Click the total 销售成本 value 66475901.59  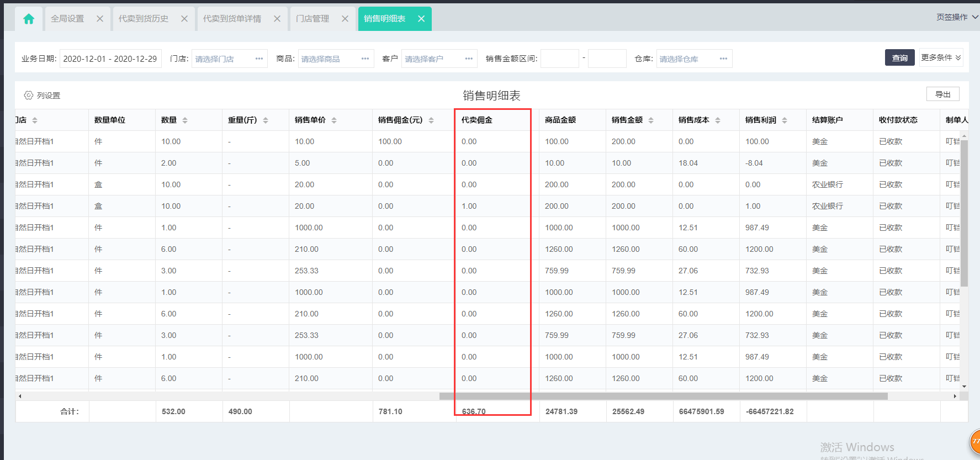tap(702, 411)
